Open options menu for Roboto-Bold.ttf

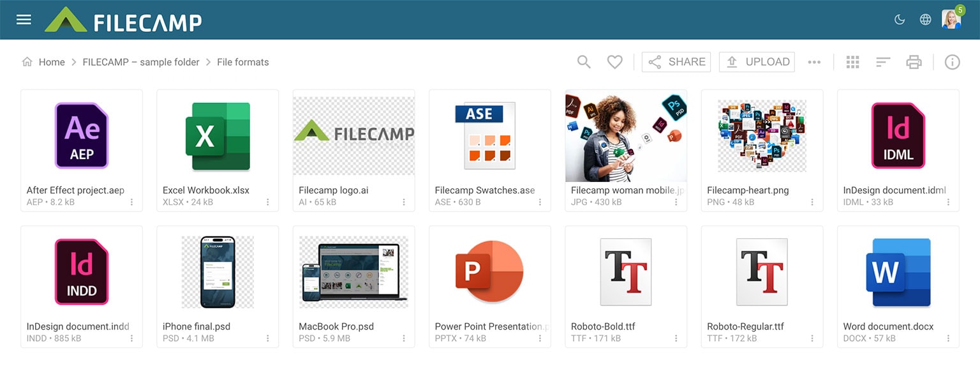[676, 338]
